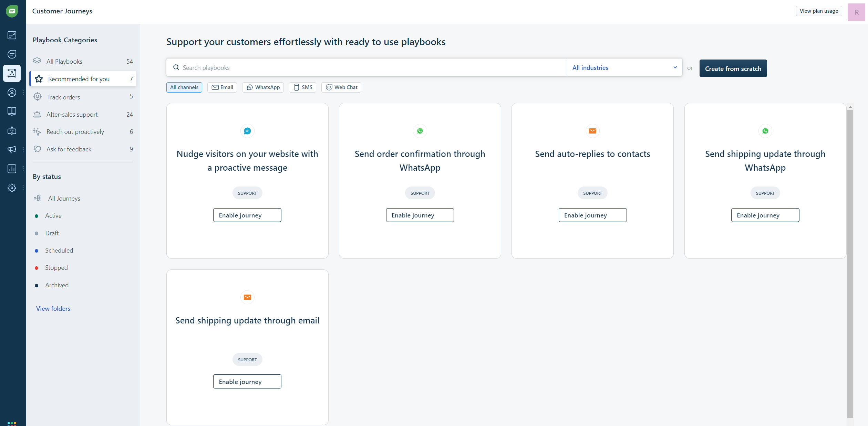The width and height of the screenshot is (868, 426).
Task: Click the Reach out proactively icon
Action: tap(38, 132)
